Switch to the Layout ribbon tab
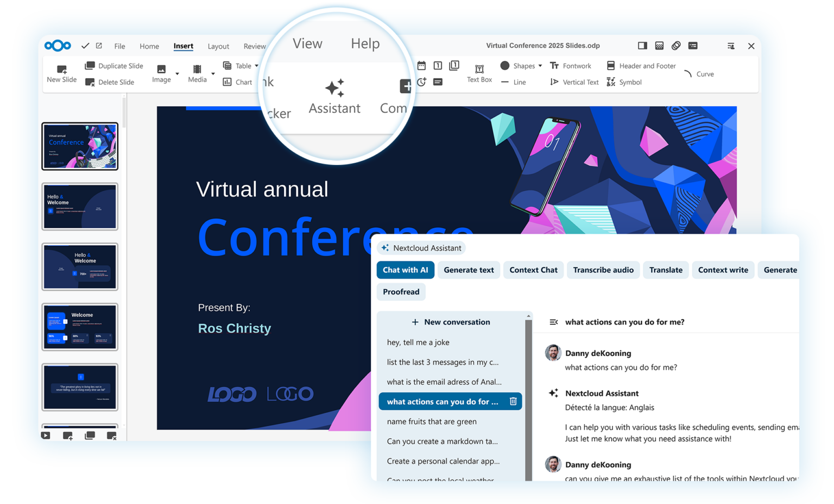The image size is (834, 504). click(218, 46)
